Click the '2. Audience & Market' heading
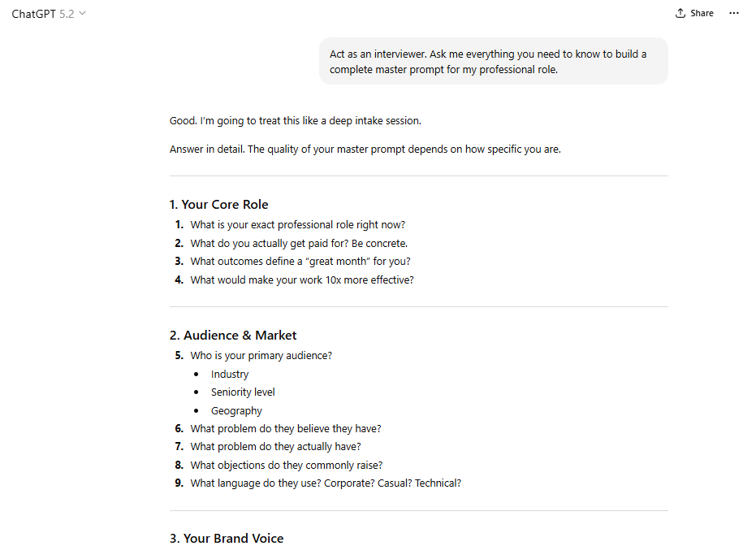 pos(232,335)
